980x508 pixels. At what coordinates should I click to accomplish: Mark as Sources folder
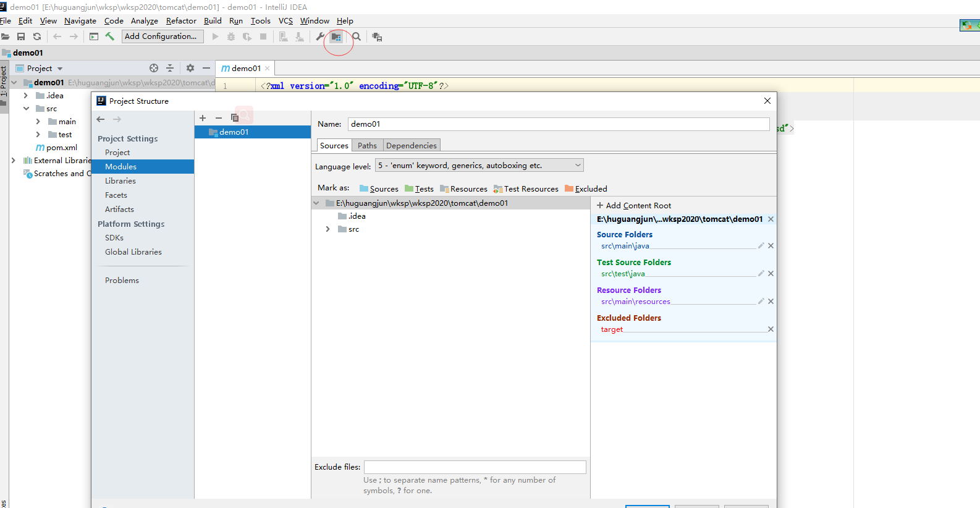point(379,188)
